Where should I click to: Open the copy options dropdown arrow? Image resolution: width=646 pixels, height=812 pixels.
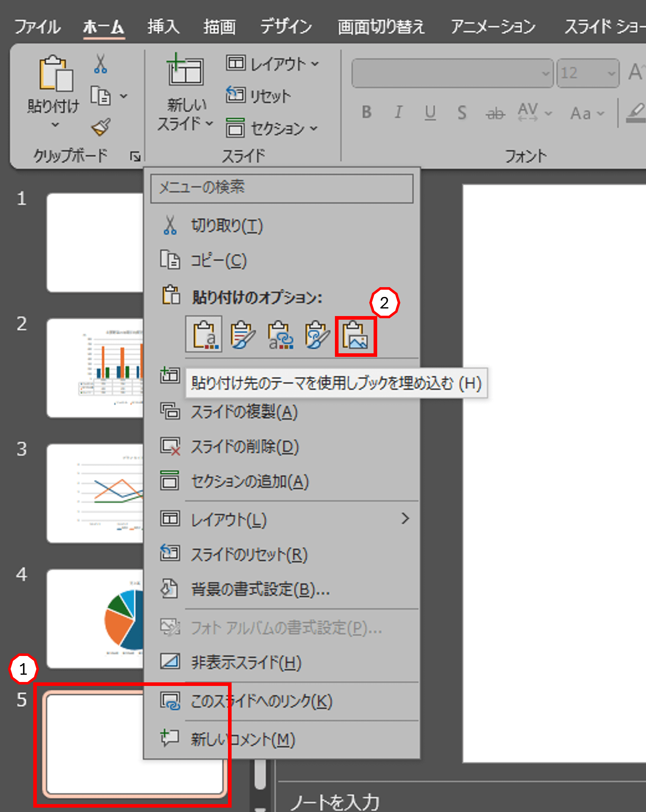(x=124, y=96)
